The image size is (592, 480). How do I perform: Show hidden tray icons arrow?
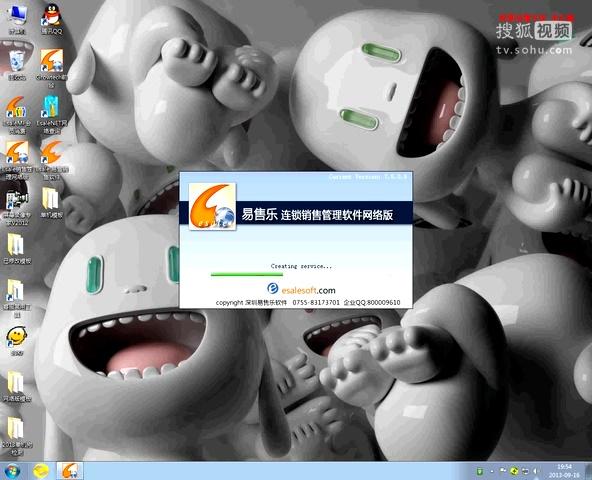point(492,471)
